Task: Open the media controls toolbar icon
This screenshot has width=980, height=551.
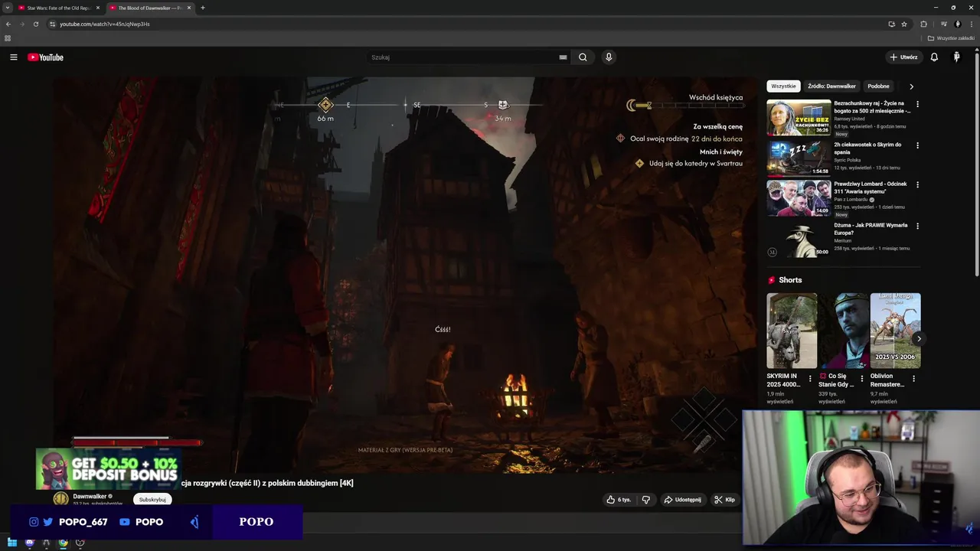Action: pyautogui.click(x=943, y=24)
